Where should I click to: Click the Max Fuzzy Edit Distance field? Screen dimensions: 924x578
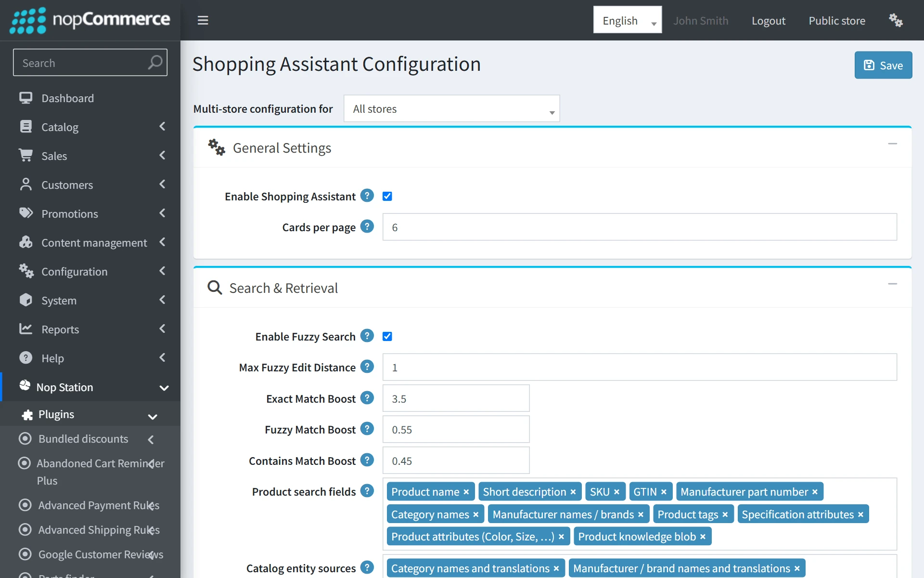click(x=640, y=367)
